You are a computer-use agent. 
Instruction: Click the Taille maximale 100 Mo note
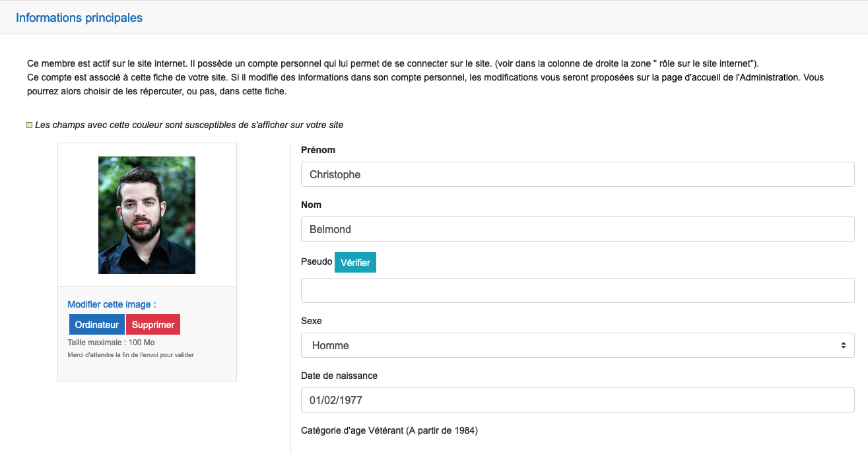112,343
